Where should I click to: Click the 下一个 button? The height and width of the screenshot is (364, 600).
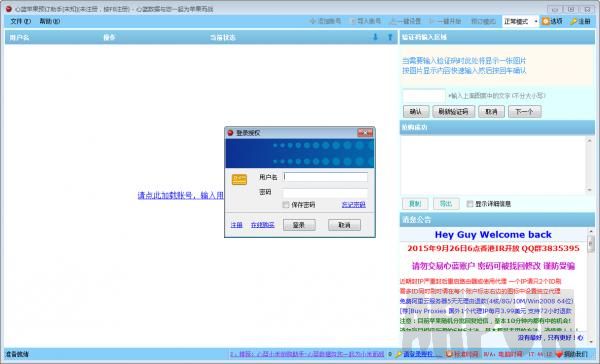(x=525, y=111)
